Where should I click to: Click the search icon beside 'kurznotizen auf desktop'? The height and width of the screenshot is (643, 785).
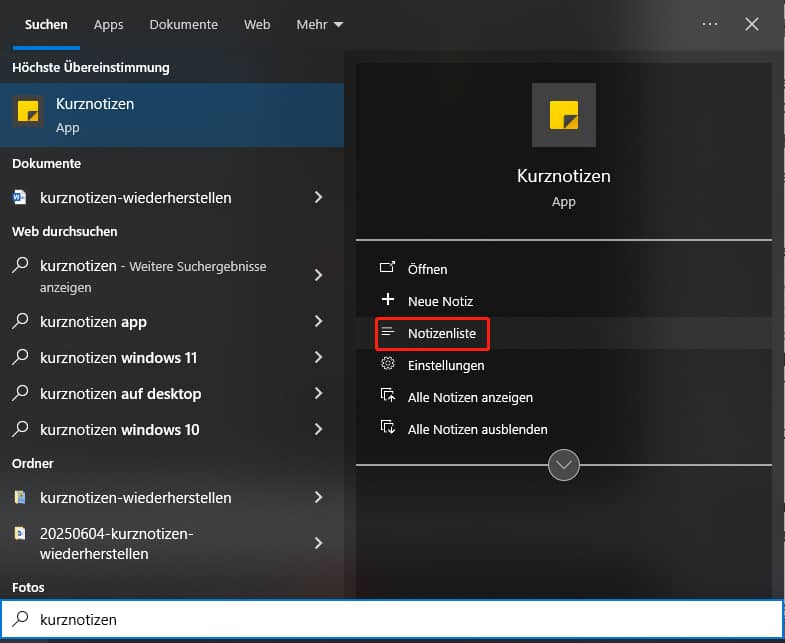tap(20, 393)
